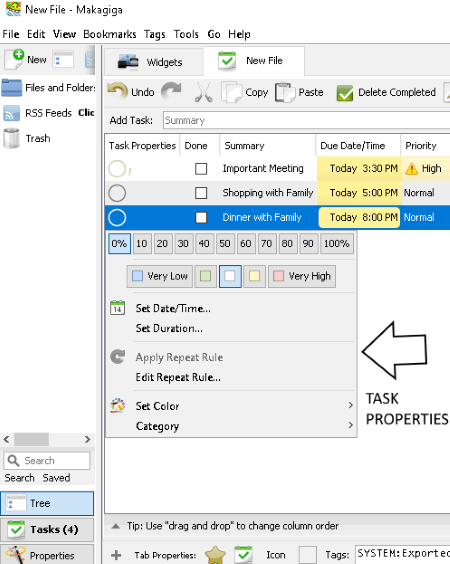The image size is (450, 564).
Task: Click task properties circle for Dinner with Family
Action: 117,218
